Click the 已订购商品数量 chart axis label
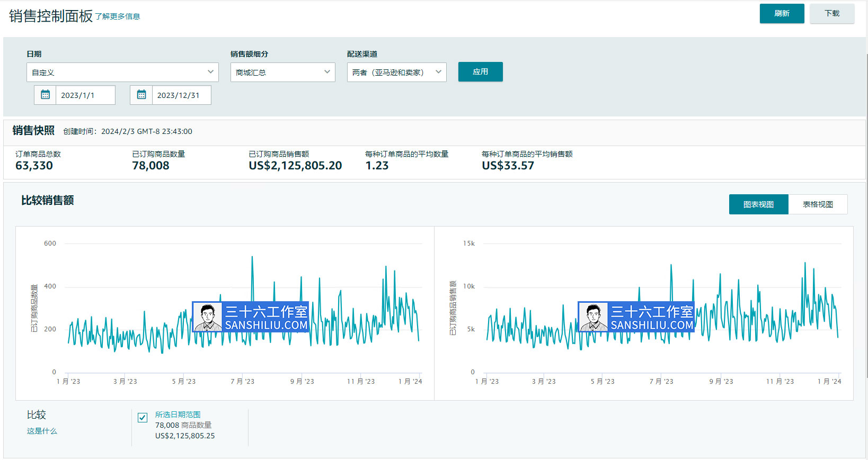This screenshot has width=868, height=460. 34,308
